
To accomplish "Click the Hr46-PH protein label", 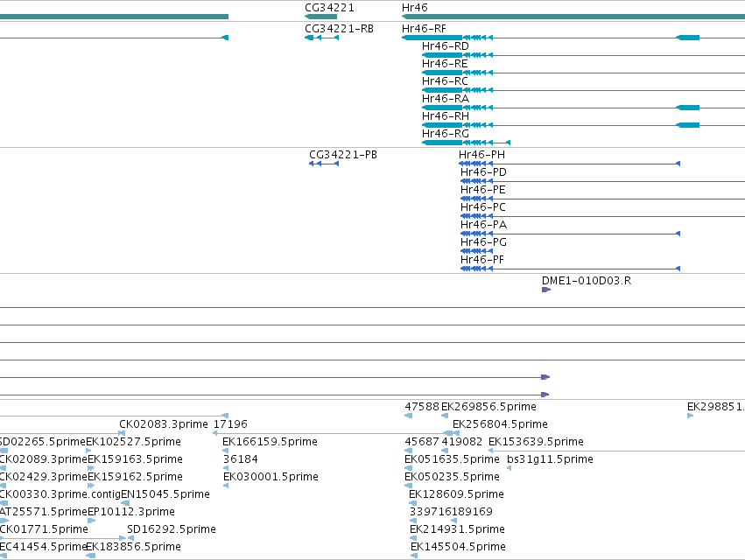I will (x=481, y=155).
